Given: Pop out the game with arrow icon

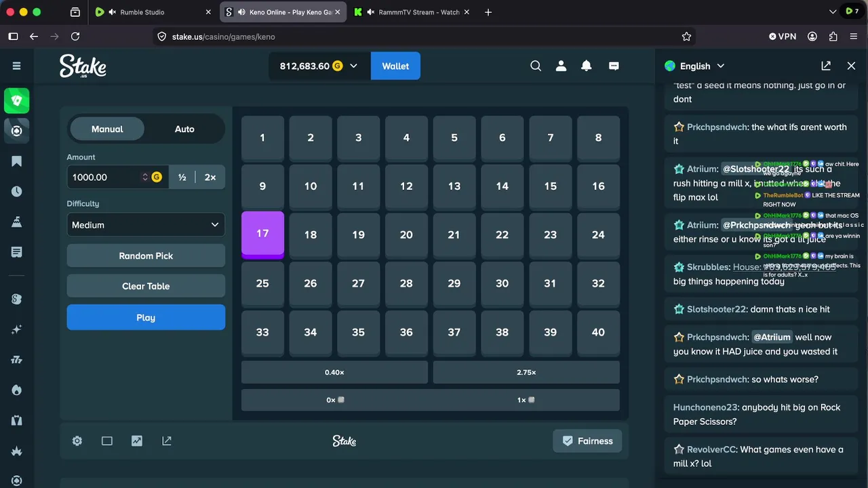Looking at the screenshot, I should click(167, 441).
